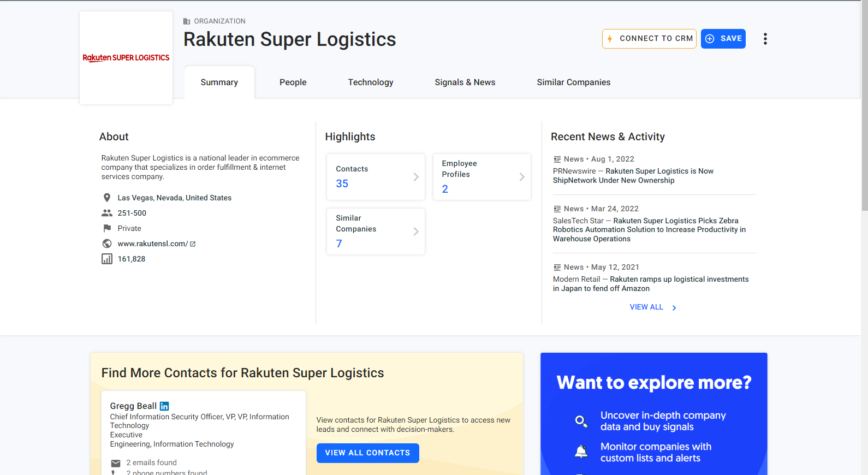The image size is (868, 475).
Task: Open the Modern Retail Rakuten Japan article
Action: pos(651,284)
